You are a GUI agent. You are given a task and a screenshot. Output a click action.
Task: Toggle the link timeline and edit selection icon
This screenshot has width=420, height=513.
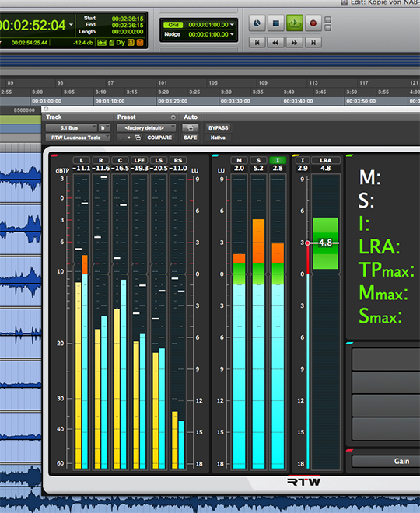click(x=102, y=43)
